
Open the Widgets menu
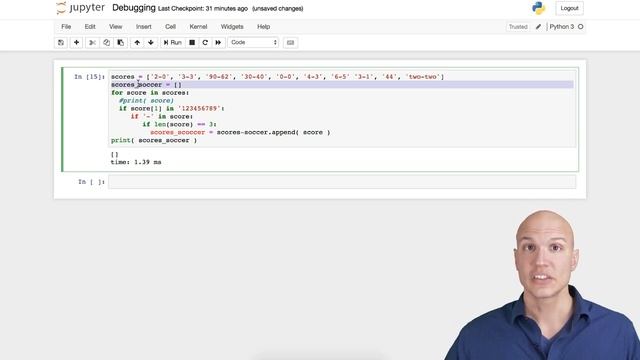tap(232, 27)
